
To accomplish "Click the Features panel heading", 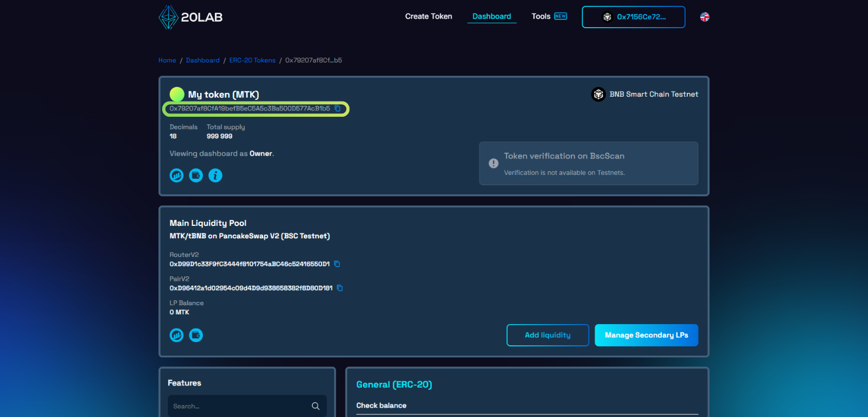I will coord(184,383).
